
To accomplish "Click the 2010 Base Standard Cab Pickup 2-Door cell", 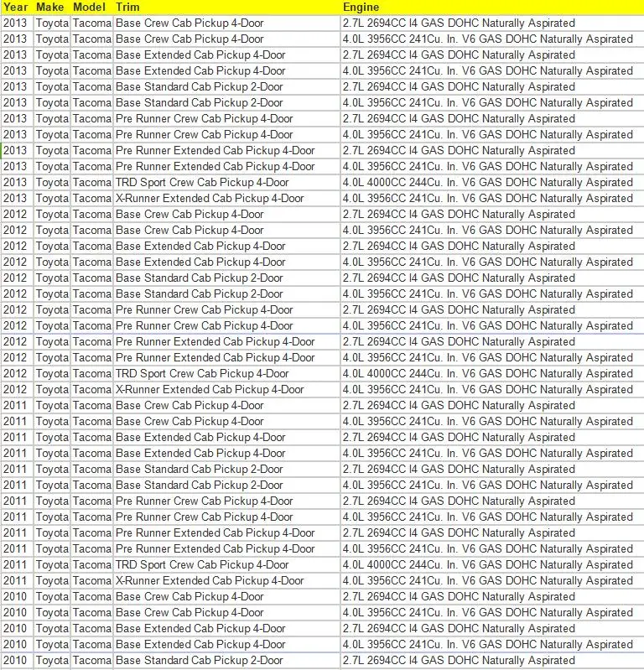I will 226,661.
